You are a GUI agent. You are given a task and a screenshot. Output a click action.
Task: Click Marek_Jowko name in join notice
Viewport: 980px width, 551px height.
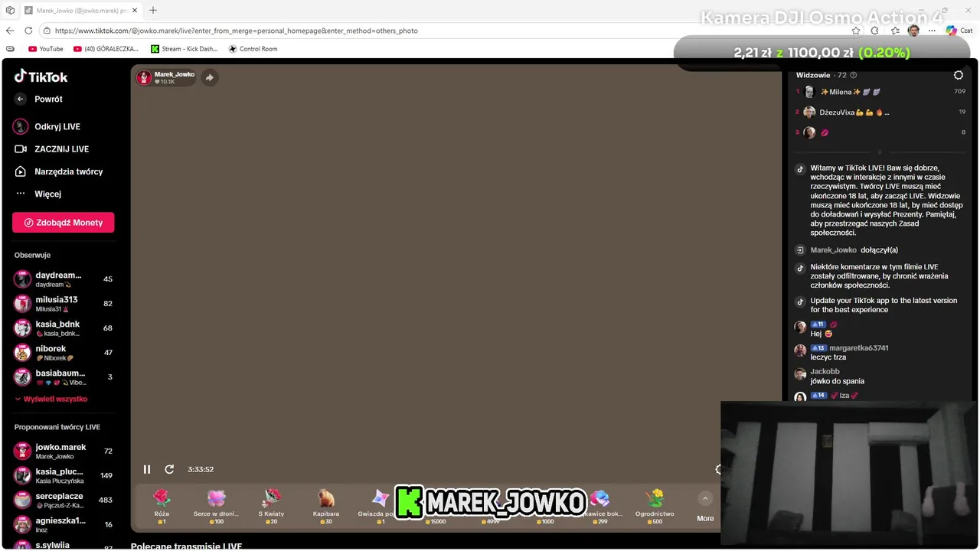click(834, 249)
